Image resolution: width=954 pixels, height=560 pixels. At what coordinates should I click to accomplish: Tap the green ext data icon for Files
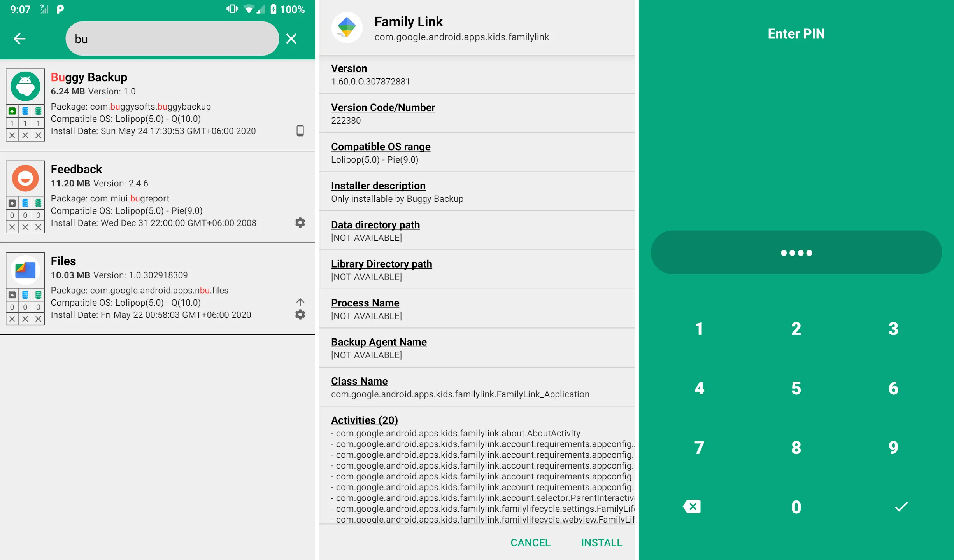coord(38,295)
